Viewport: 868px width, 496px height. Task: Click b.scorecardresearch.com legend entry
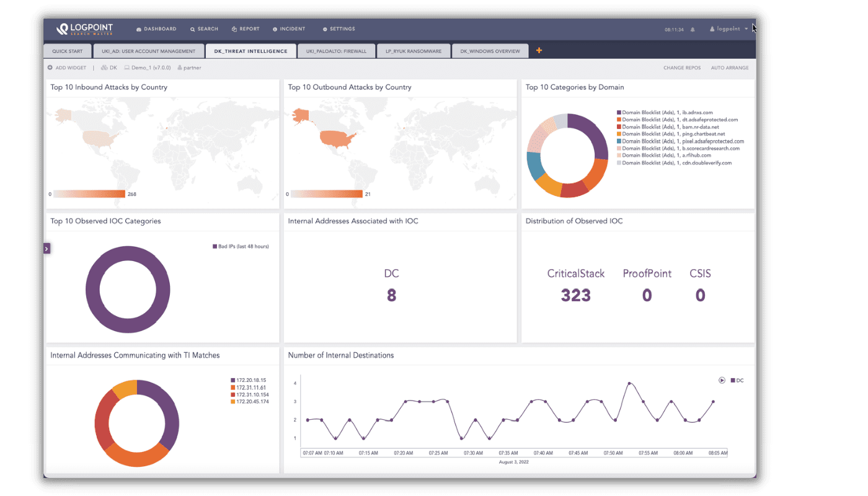click(x=678, y=148)
